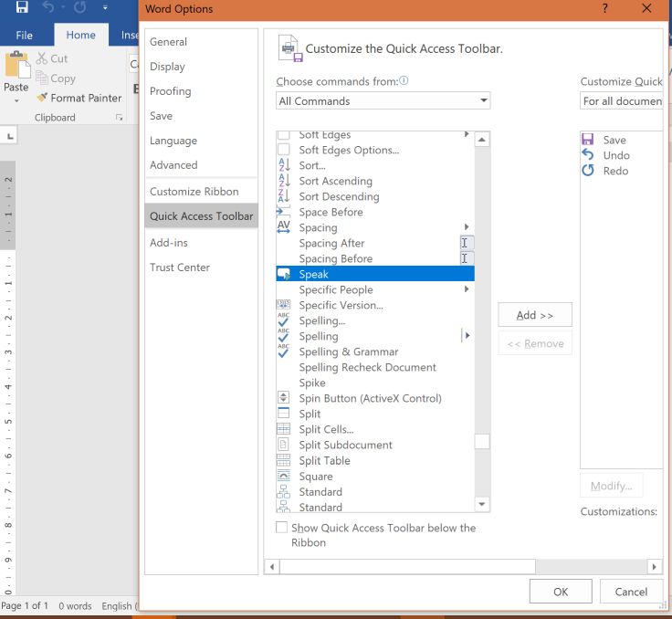Open the Quick Access customize arrow in title bar

[x=105, y=7]
